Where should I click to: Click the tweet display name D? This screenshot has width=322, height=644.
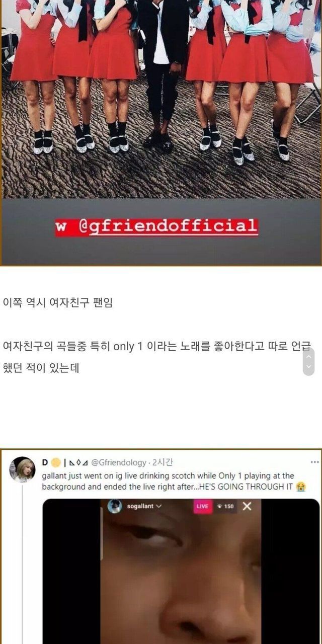[x=45, y=462]
